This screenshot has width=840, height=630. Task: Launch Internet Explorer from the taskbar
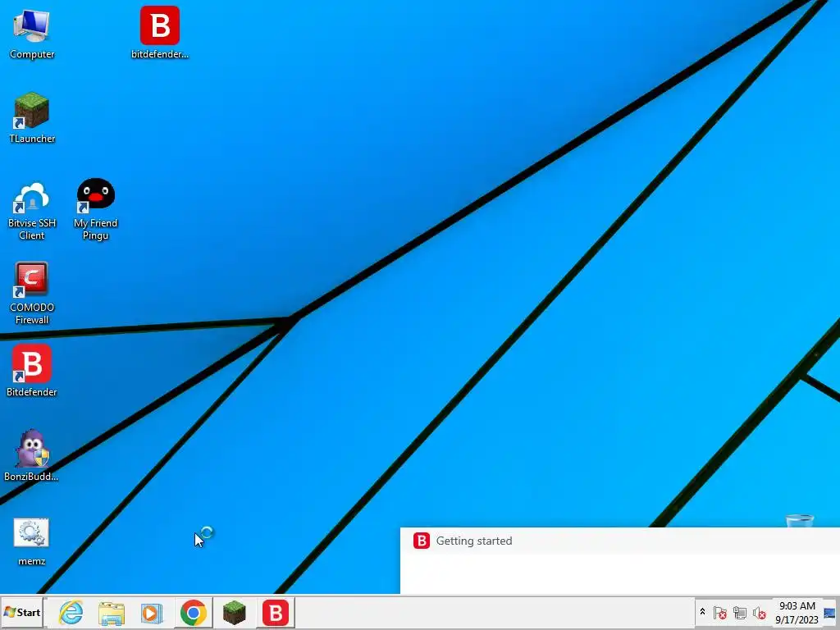click(x=71, y=612)
